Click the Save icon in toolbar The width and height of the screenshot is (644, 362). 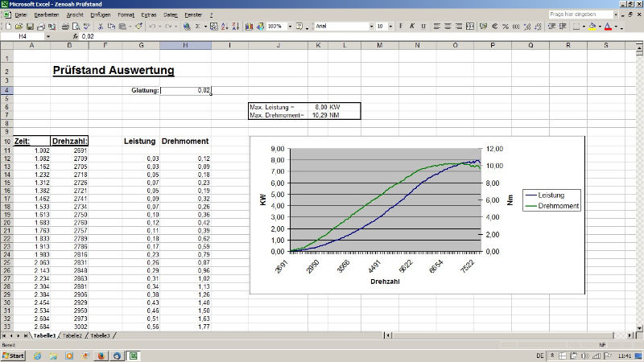click(29, 27)
